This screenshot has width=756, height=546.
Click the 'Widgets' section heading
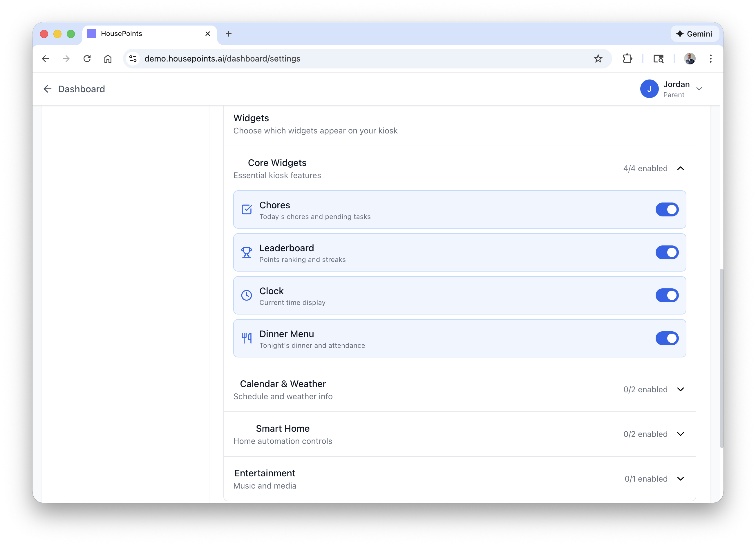tap(251, 118)
